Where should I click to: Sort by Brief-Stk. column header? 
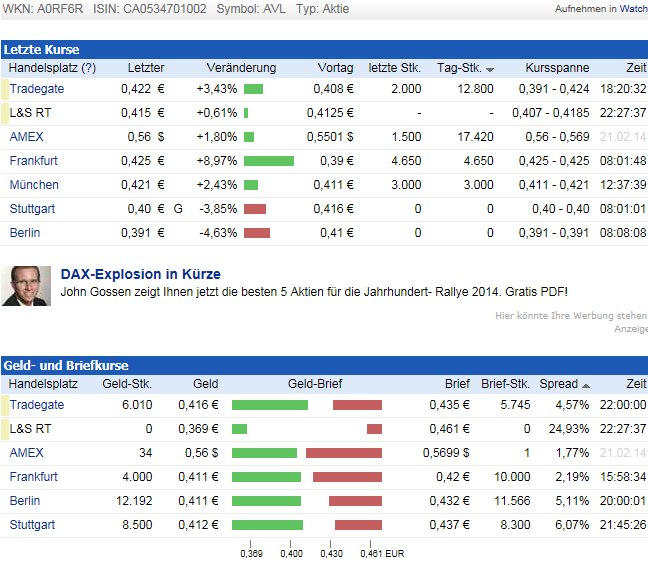[505, 384]
